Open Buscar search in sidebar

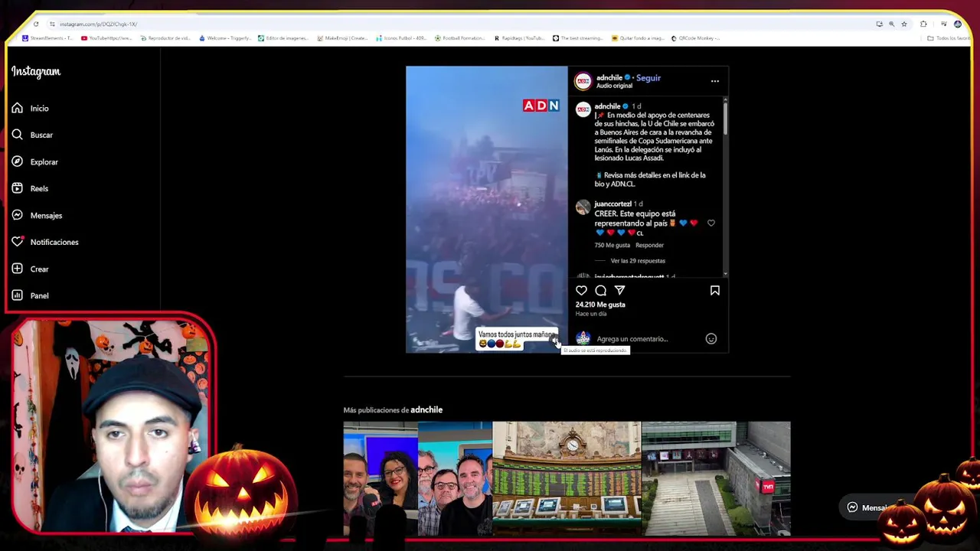(x=32, y=135)
